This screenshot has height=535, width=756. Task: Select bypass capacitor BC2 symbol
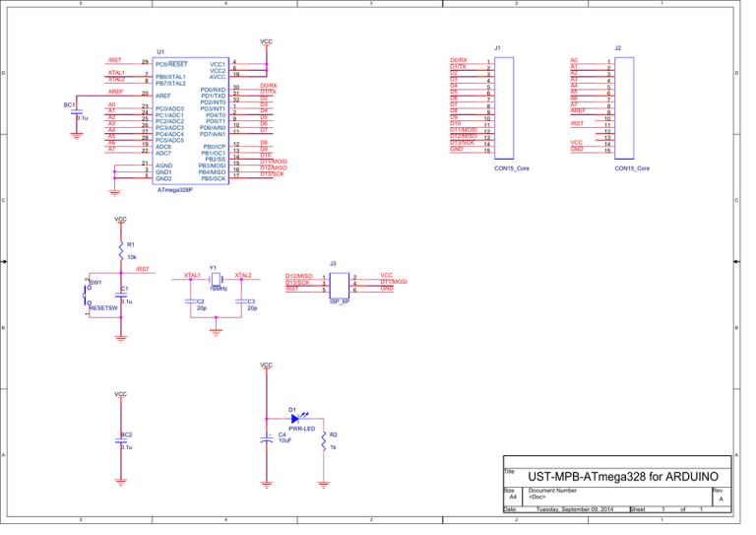(121, 441)
